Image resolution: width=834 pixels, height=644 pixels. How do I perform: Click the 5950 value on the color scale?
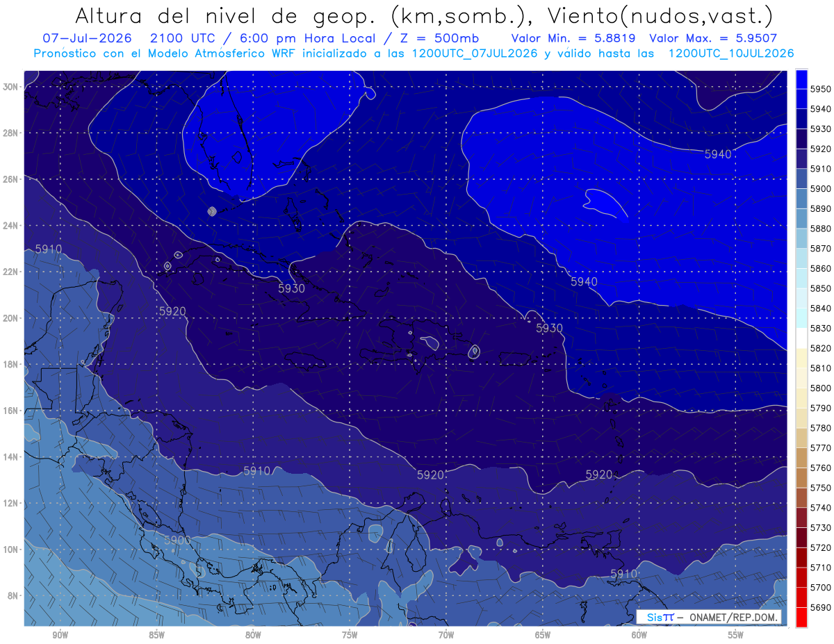tap(821, 89)
